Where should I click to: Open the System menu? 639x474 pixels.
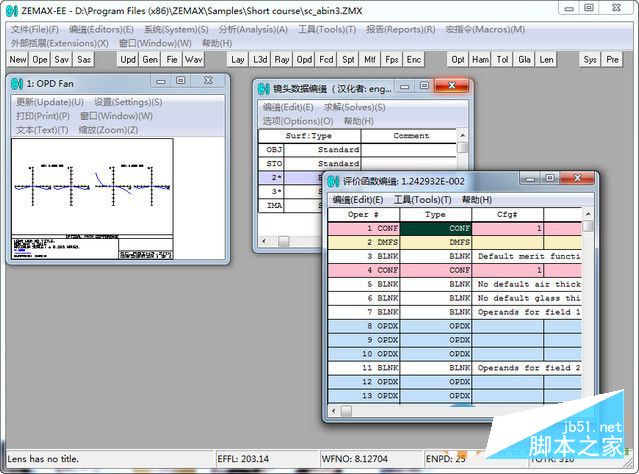tap(176, 30)
